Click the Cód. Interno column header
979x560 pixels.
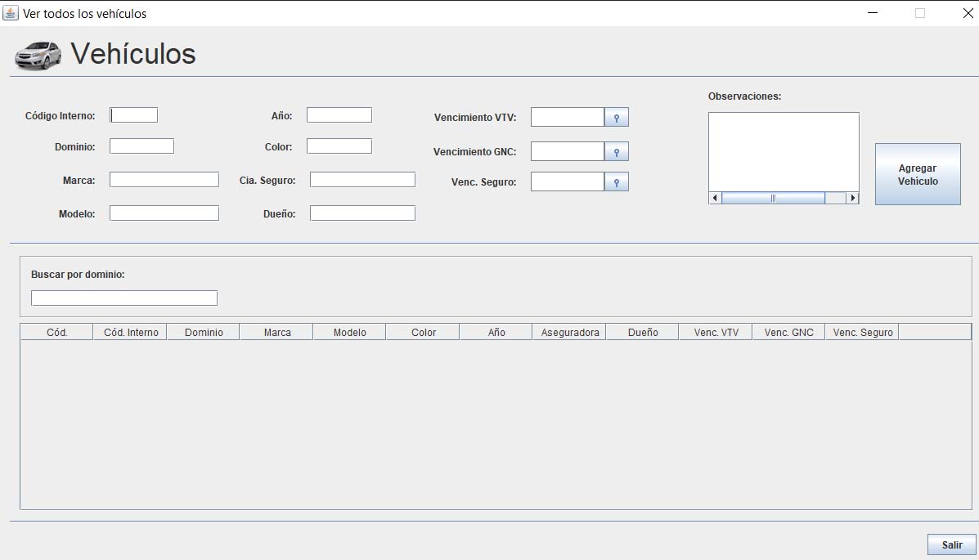[130, 333]
